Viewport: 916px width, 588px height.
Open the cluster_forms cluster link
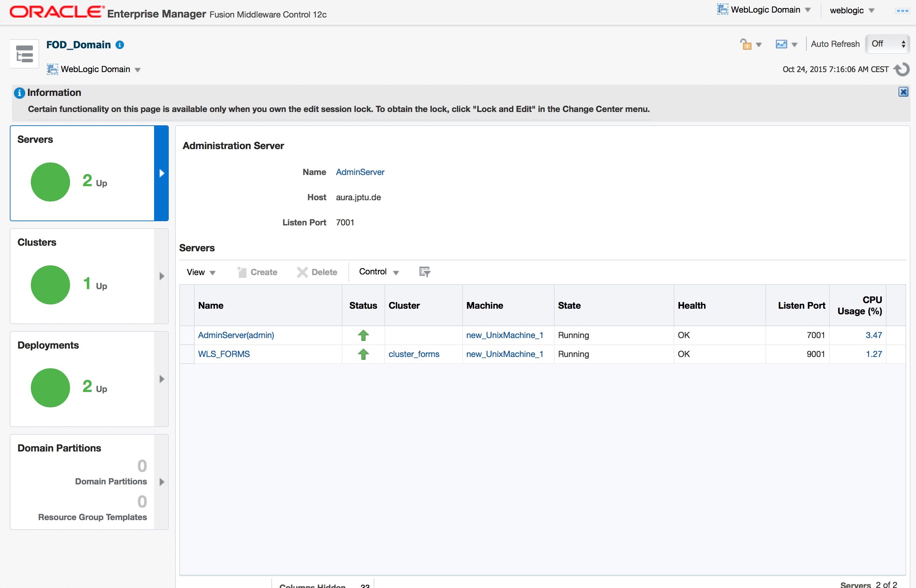coord(414,354)
